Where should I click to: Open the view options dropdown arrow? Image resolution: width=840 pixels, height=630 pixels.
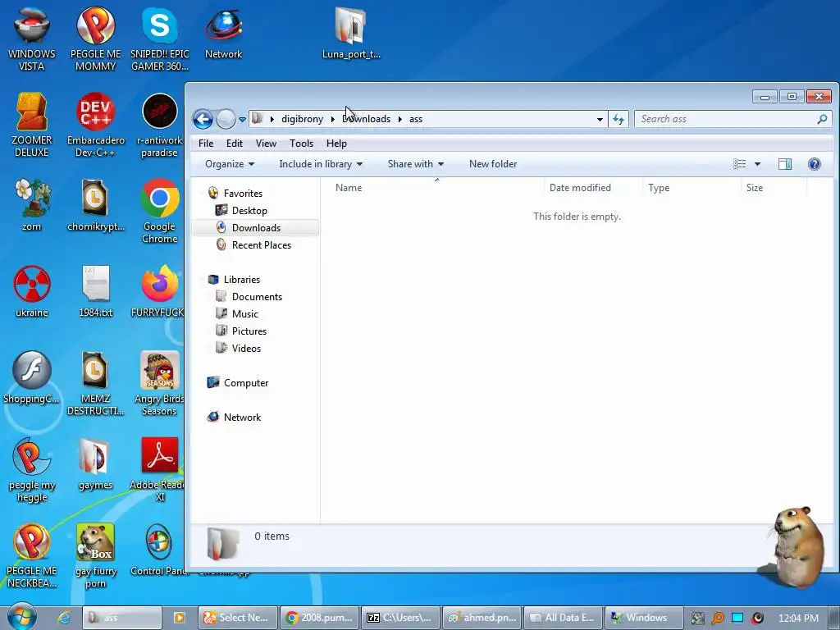tap(757, 164)
